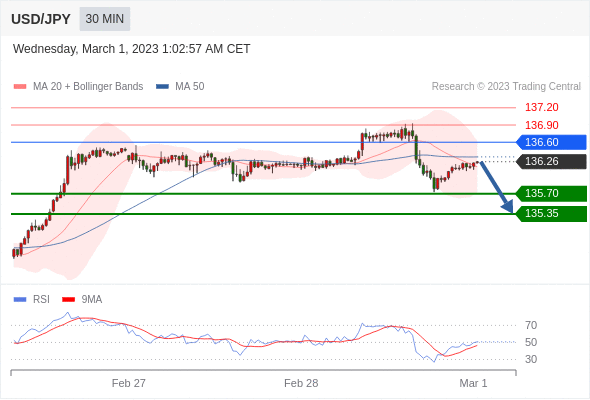Click the Research © 2023 Trading Central credit
Image resolution: width=590 pixels, height=400 pixels.
(506, 87)
